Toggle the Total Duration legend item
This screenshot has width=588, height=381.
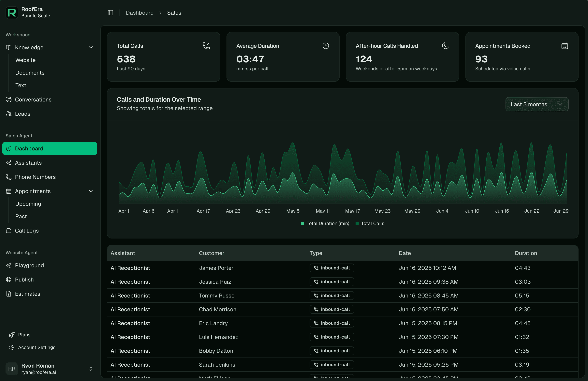pyautogui.click(x=325, y=223)
